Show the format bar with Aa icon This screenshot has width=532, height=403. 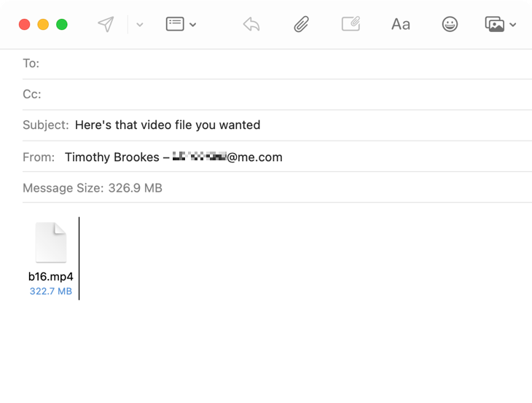[401, 24]
